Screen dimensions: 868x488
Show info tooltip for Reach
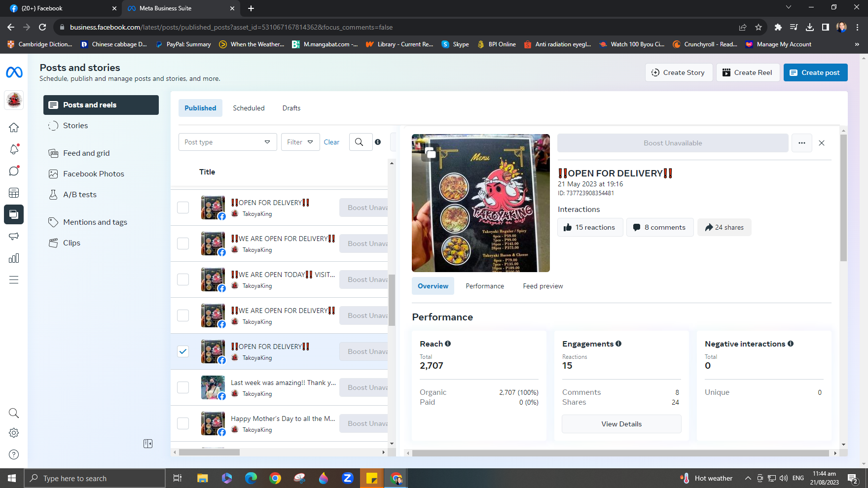pyautogui.click(x=448, y=344)
